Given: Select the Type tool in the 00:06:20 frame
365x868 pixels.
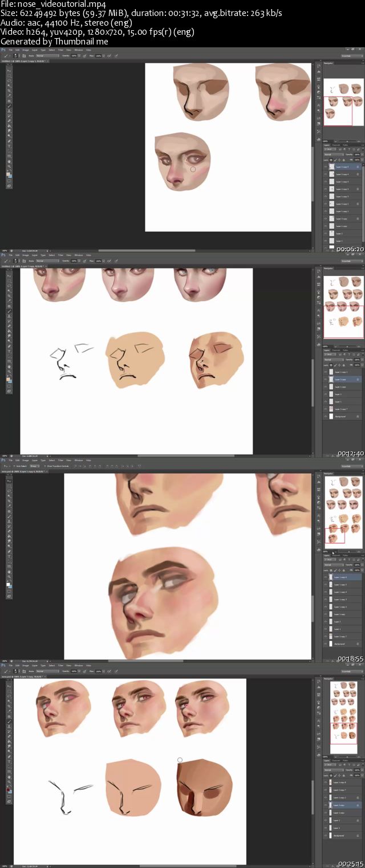Looking at the screenshot, I should (9, 146).
